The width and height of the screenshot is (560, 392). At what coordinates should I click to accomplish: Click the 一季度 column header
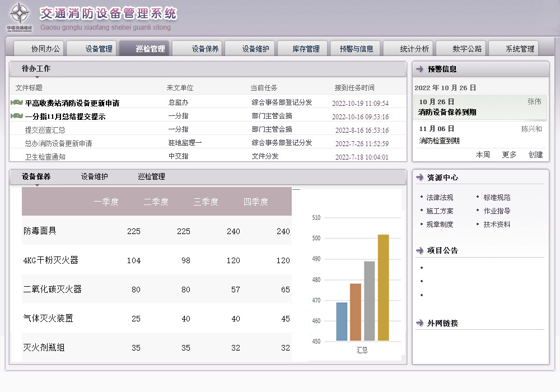coord(106,202)
